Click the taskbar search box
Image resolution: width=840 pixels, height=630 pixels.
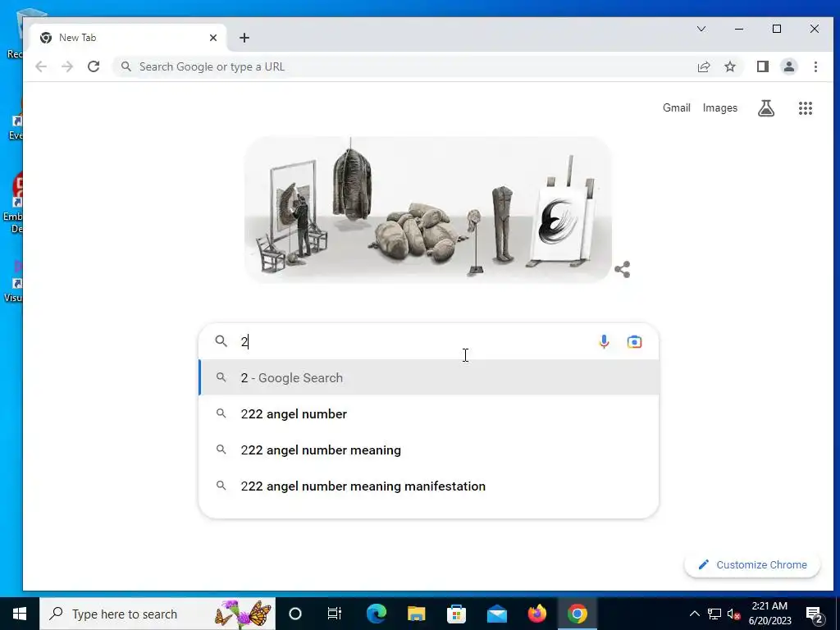coord(157,614)
